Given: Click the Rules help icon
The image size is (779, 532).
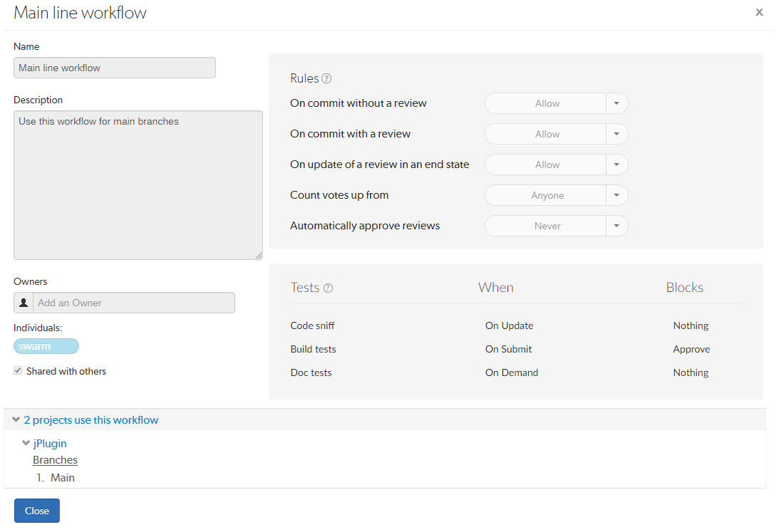Looking at the screenshot, I should (327, 78).
